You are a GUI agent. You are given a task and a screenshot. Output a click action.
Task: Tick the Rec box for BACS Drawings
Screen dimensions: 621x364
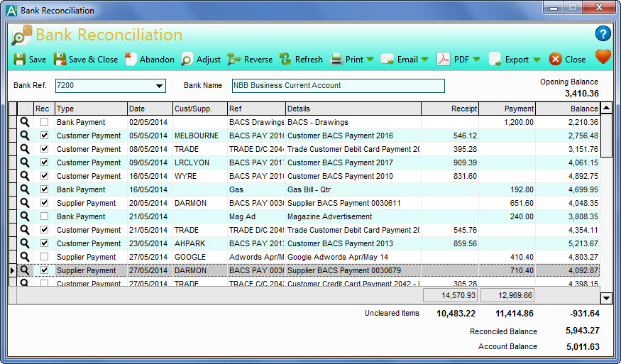tap(45, 122)
